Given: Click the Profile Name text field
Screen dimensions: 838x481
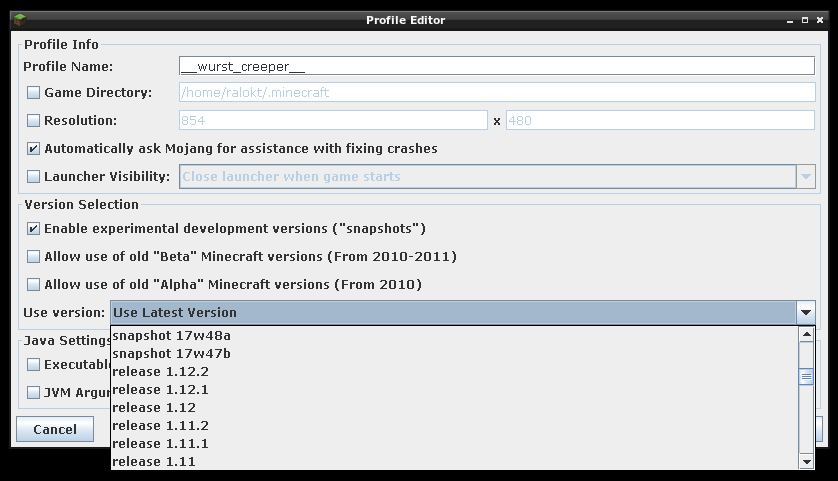Looking at the screenshot, I should [x=496, y=66].
